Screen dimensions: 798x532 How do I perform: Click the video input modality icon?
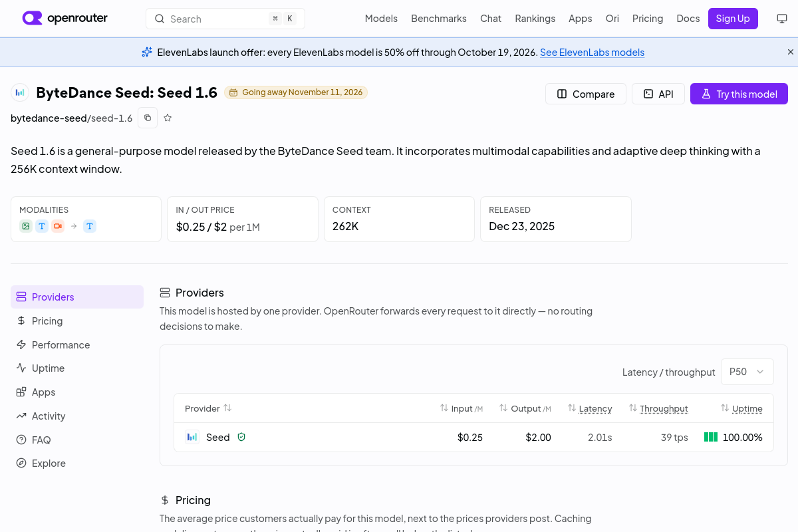coord(58,226)
